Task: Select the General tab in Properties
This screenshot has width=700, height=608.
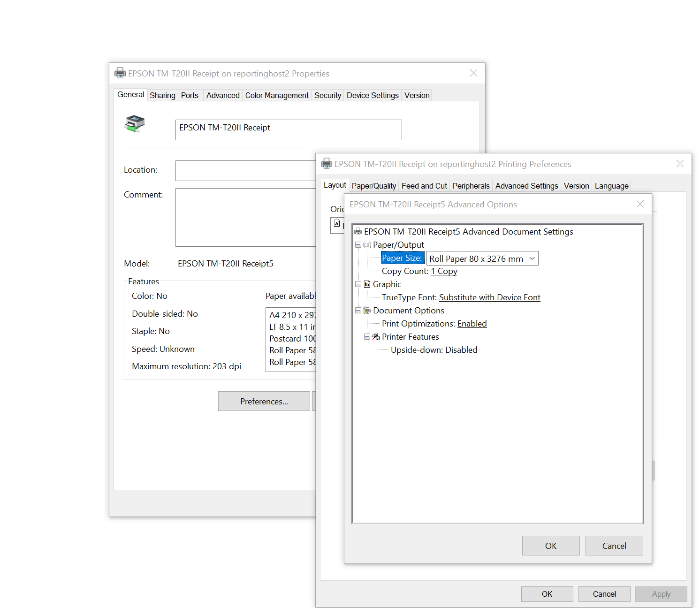Action: [130, 94]
